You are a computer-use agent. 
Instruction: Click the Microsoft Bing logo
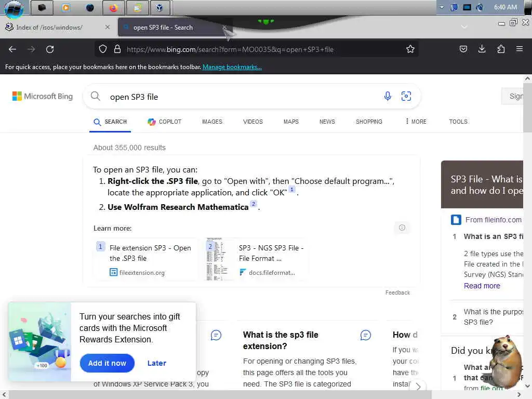click(43, 96)
